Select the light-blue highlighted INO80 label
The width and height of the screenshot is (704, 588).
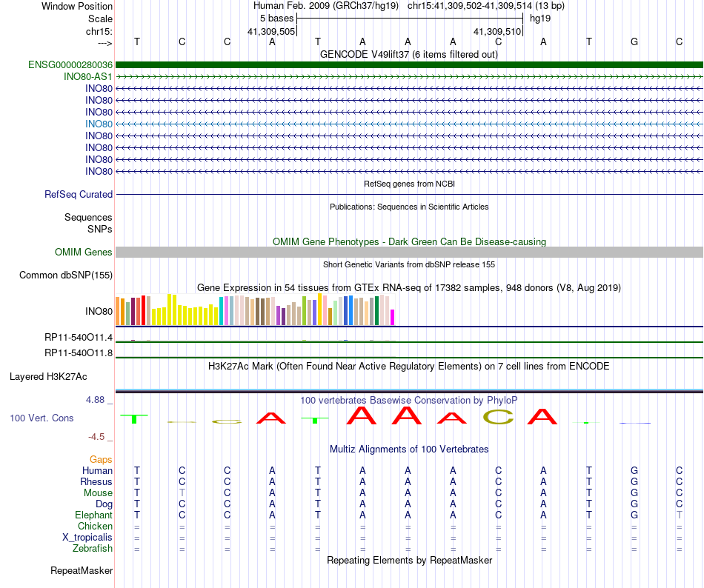[x=99, y=124]
